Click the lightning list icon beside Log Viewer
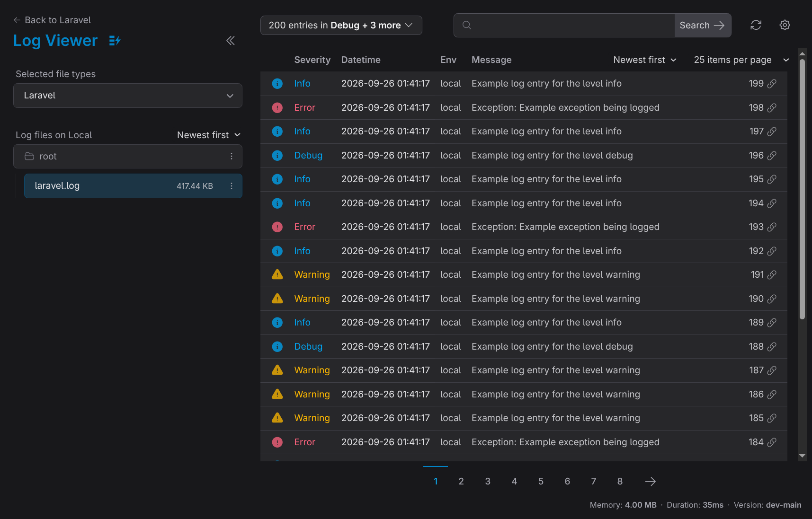 click(x=115, y=41)
